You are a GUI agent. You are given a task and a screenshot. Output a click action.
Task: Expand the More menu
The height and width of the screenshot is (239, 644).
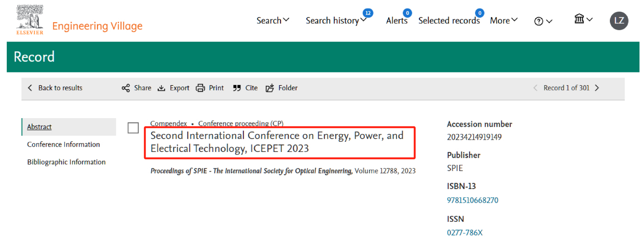click(504, 20)
